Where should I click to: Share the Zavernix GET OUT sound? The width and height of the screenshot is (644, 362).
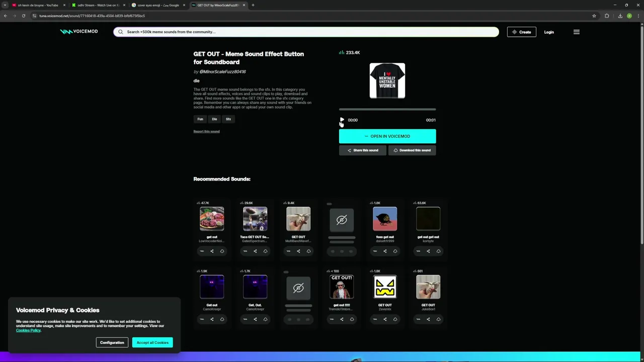(385, 319)
